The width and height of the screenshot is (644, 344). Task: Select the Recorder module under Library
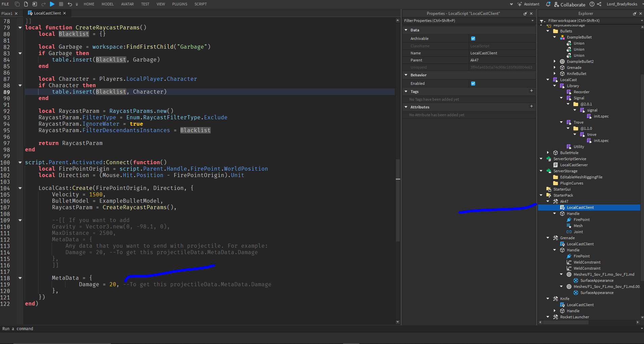581,92
